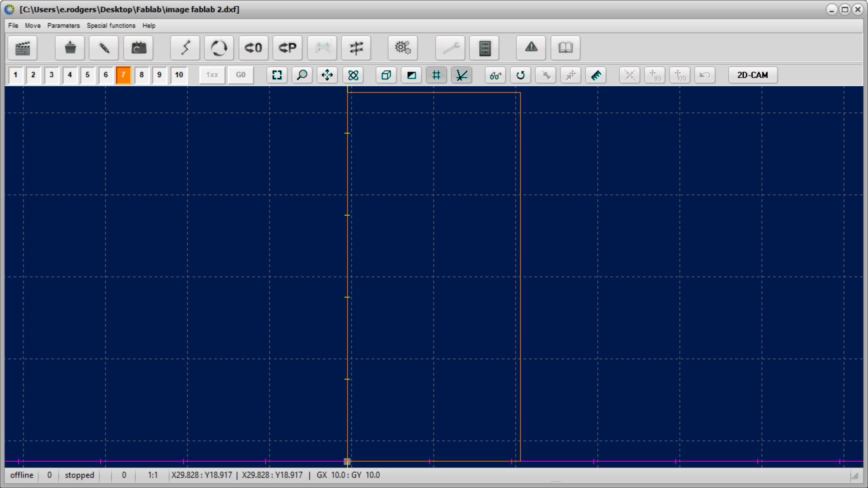Click the clapperboard icon in toolbar
This screenshot has height=488, width=868.
(23, 48)
